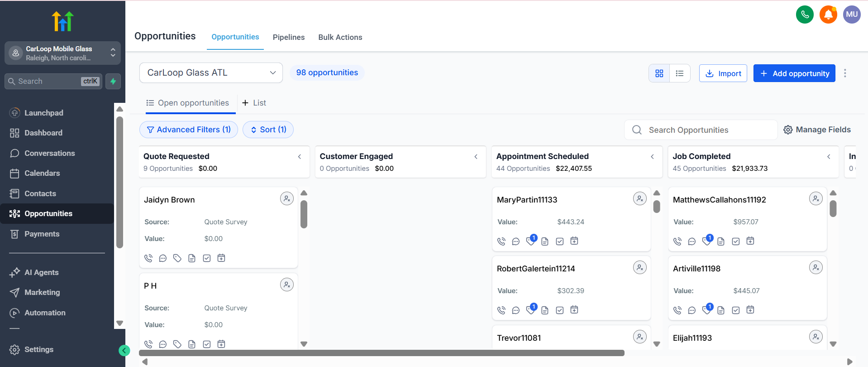Open CarLoop Mobile Glass account switcher

pyautogui.click(x=62, y=53)
